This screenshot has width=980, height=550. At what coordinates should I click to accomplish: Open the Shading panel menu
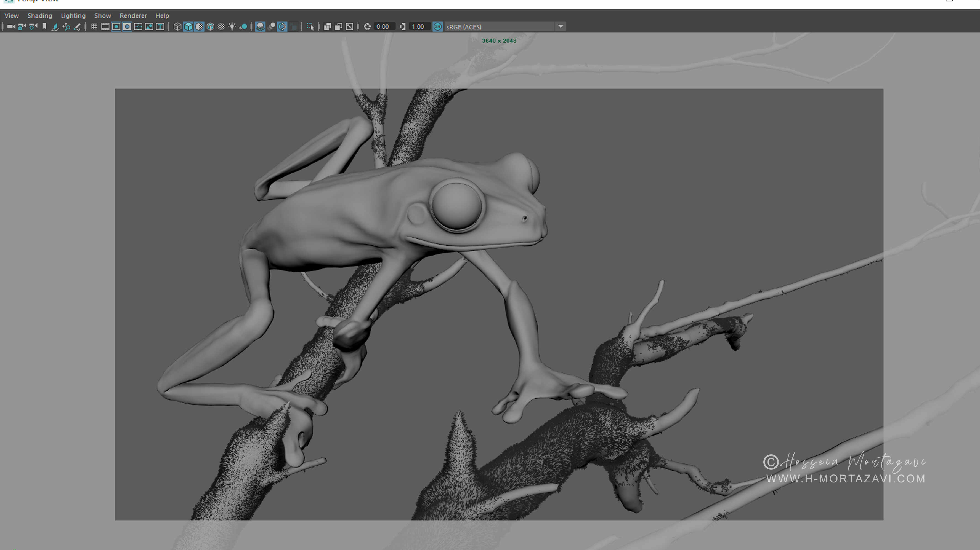[39, 16]
